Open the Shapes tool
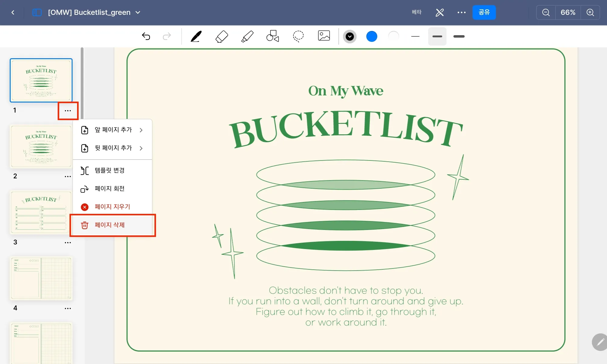This screenshot has height=364, width=607. (x=273, y=36)
